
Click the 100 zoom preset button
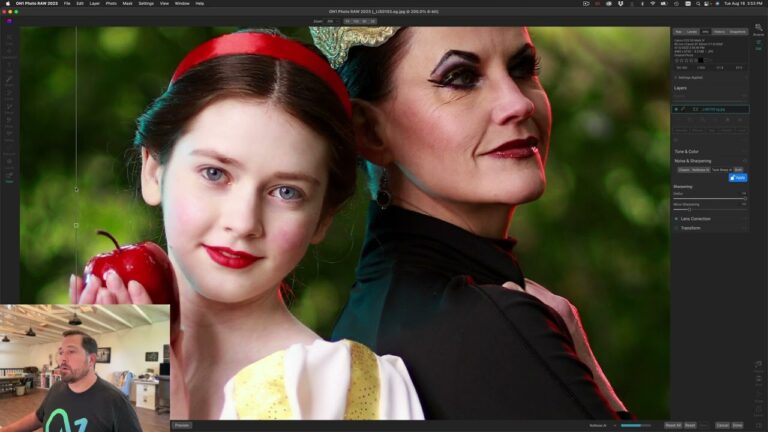tap(356, 22)
